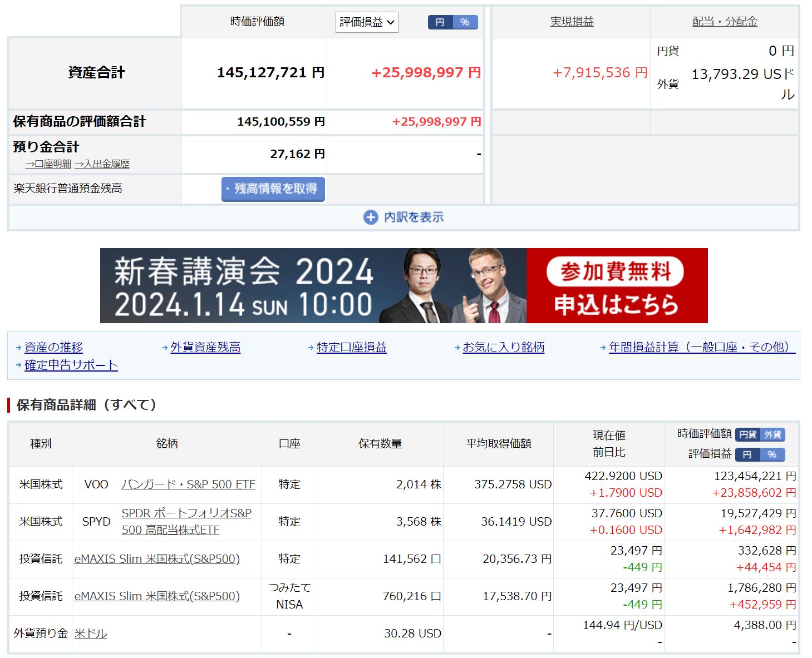Click the plus icon beside 内訳を表示
Viewport: 812px width, 658px height.
tap(370, 217)
